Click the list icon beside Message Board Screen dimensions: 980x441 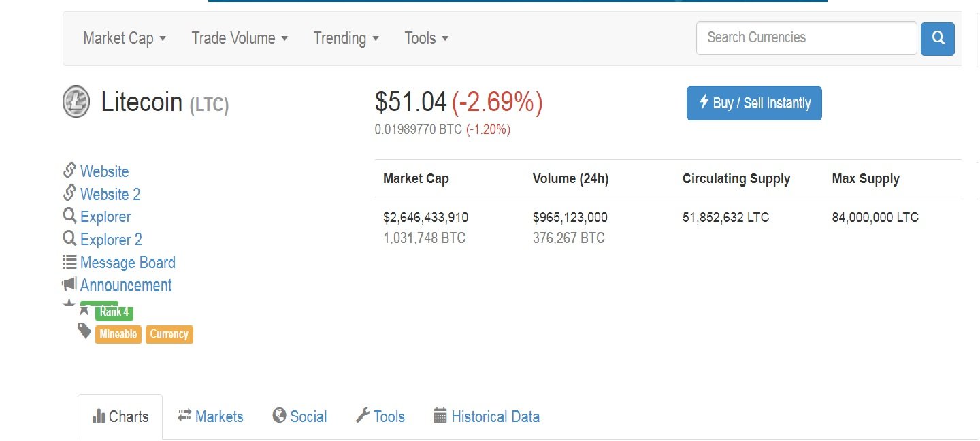[69, 261]
